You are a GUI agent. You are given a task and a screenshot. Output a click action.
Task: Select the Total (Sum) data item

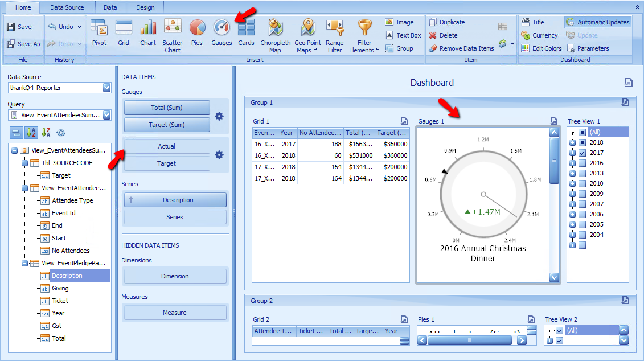167,108
